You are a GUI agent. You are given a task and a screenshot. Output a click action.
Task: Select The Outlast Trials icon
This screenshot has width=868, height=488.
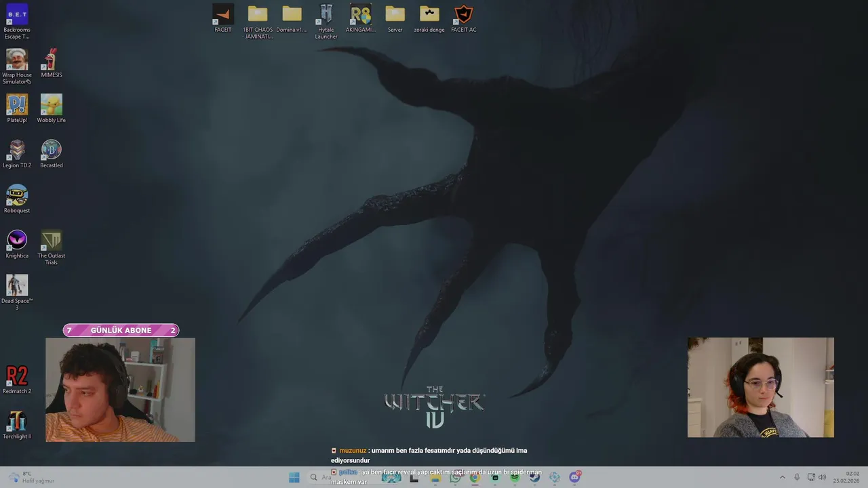click(x=52, y=248)
